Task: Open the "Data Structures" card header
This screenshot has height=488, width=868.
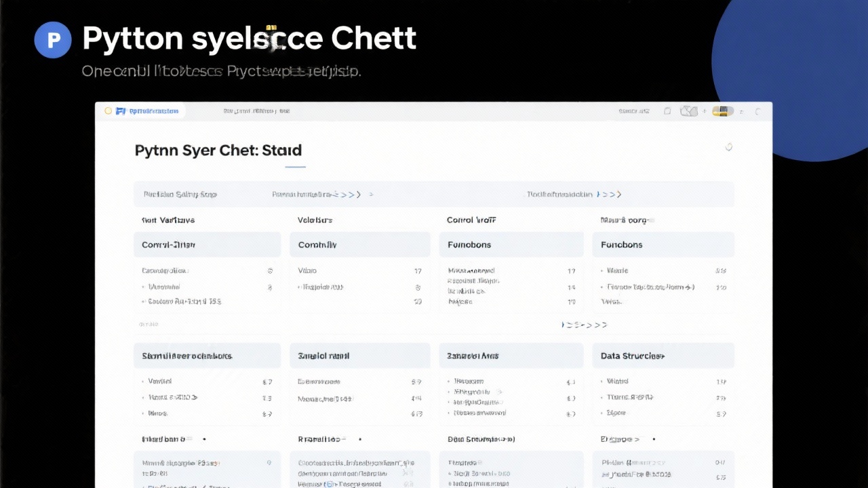Action: tap(663, 356)
